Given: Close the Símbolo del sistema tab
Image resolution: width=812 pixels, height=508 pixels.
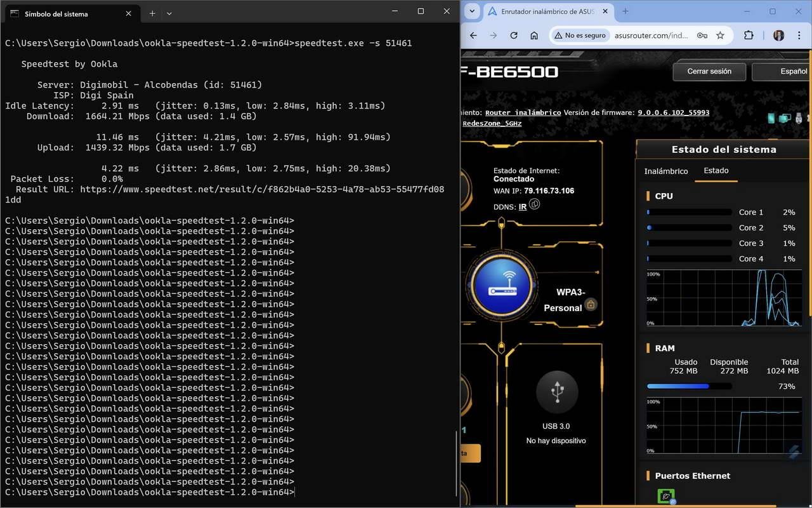Looking at the screenshot, I should click(128, 13).
